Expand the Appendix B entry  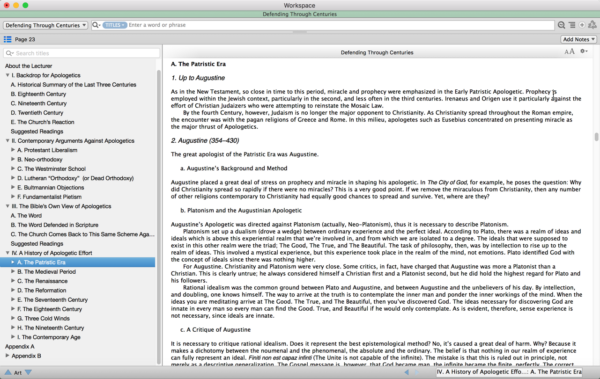[x=7, y=356]
